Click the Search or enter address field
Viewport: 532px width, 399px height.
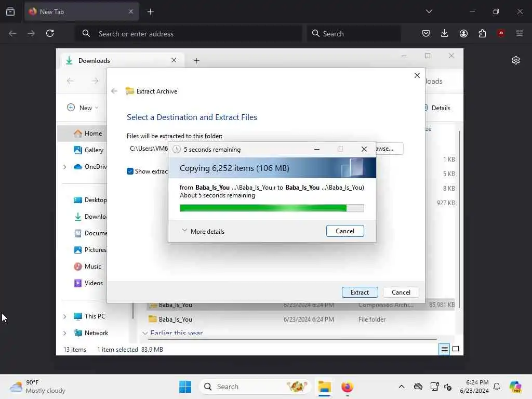188,34
